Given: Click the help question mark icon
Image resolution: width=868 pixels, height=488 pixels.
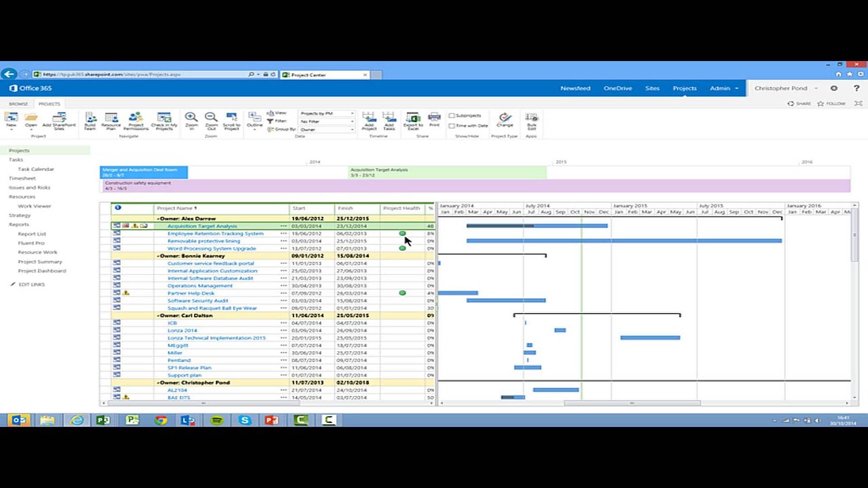Looking at the screenshot, I should (x=856, y=88).
